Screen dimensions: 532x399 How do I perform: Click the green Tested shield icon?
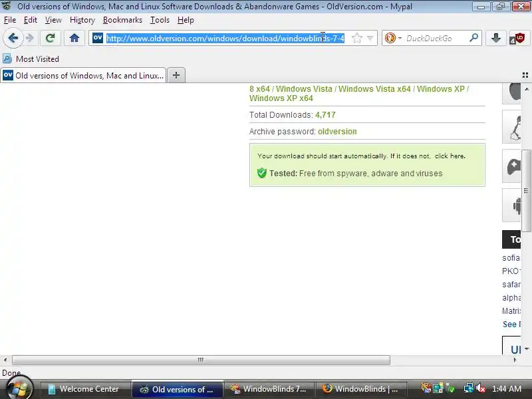261,173
